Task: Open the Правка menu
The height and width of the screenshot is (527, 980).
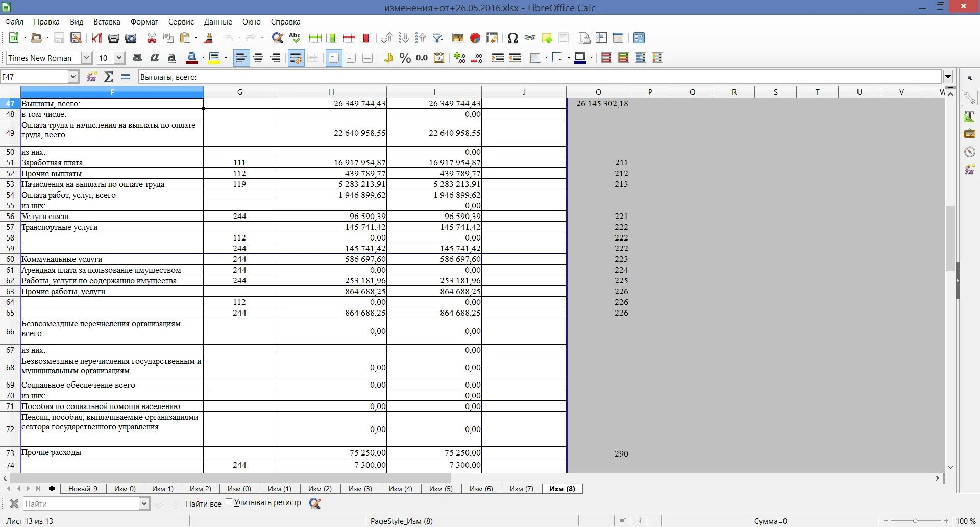Action: click(x=46, y=22)
